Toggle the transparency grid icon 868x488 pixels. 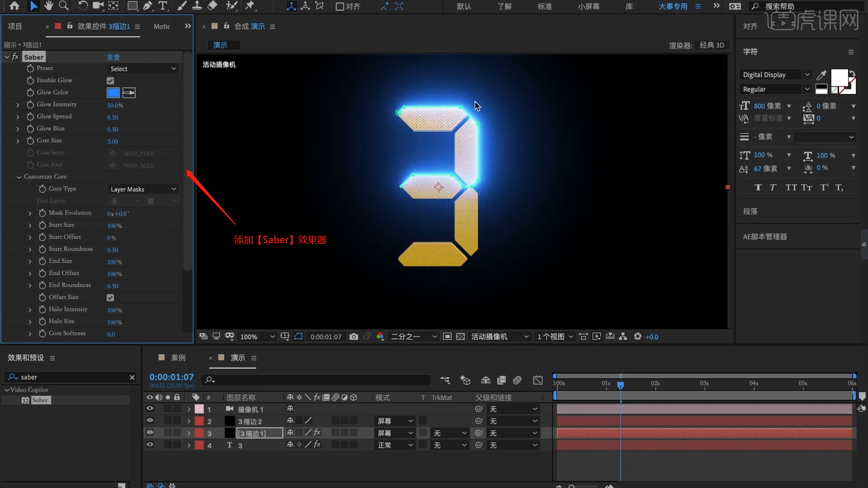pyautogui.click(x=460, y=337)
